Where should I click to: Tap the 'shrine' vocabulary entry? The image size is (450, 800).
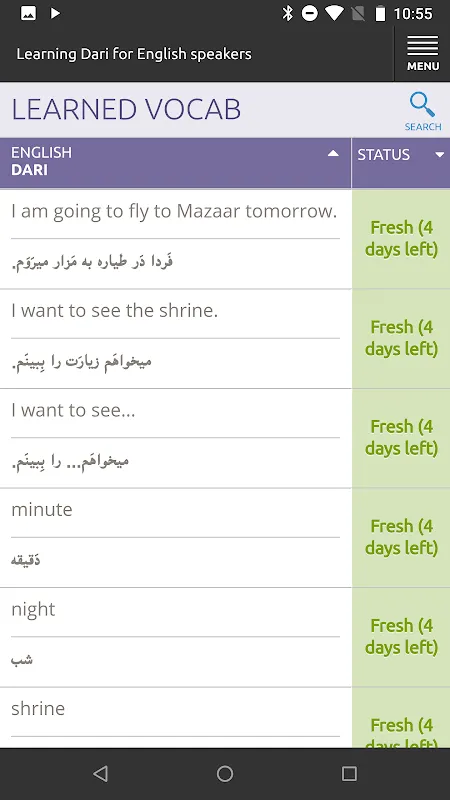[x=176, y=718]
